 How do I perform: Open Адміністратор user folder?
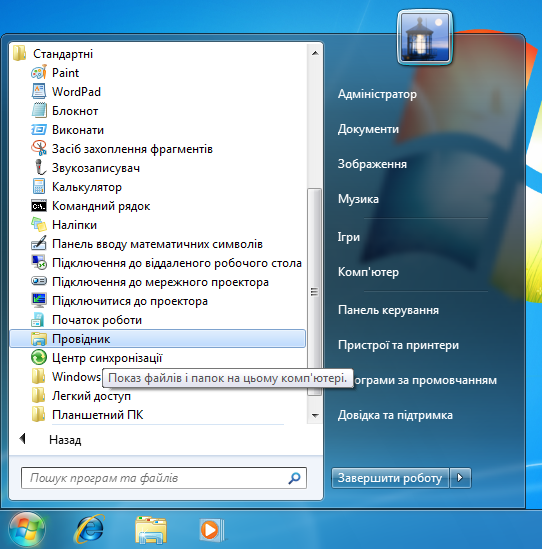pyautogui.click(x=377, y=94)
